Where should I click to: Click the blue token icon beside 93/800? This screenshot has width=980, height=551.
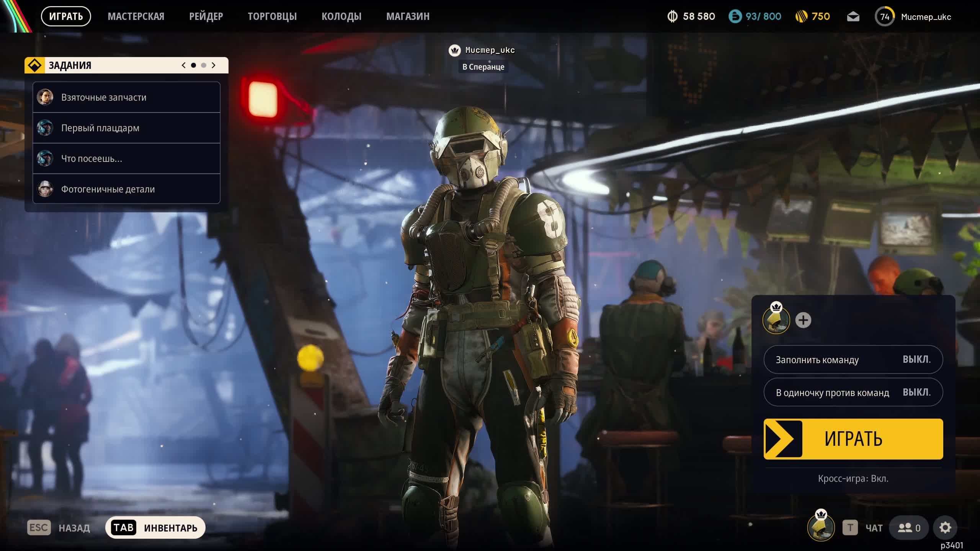tap(735, 16)
